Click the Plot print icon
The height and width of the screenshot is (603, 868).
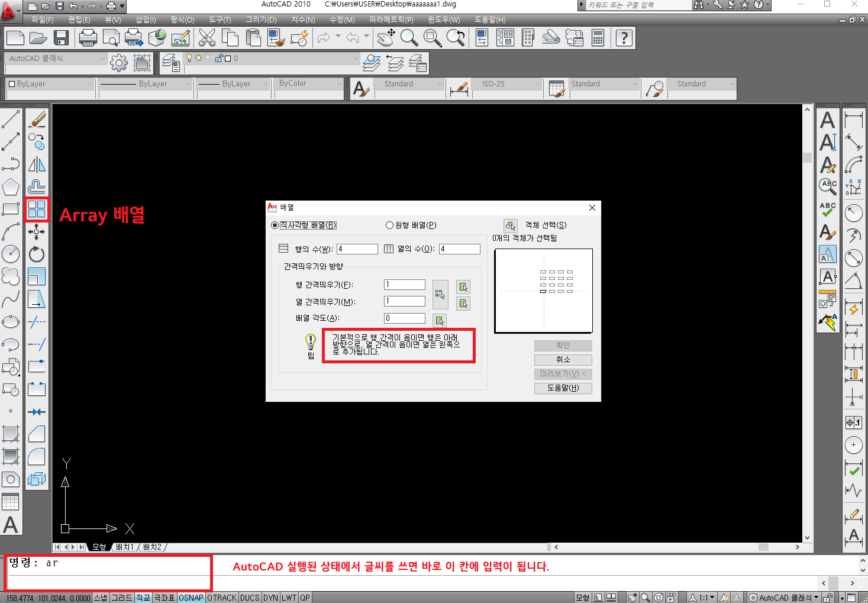pos(88,38)
